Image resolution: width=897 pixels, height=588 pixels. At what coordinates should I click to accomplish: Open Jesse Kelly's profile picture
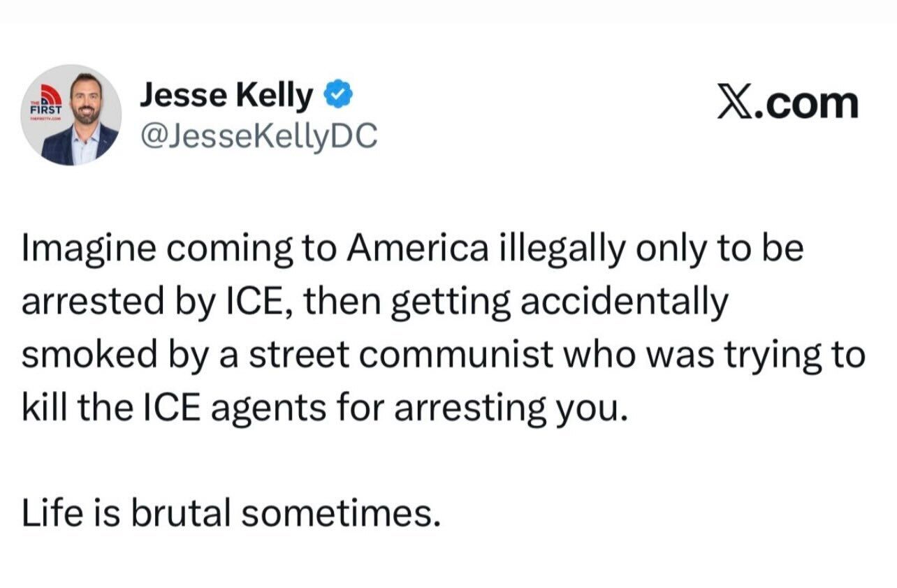[71, 115]
